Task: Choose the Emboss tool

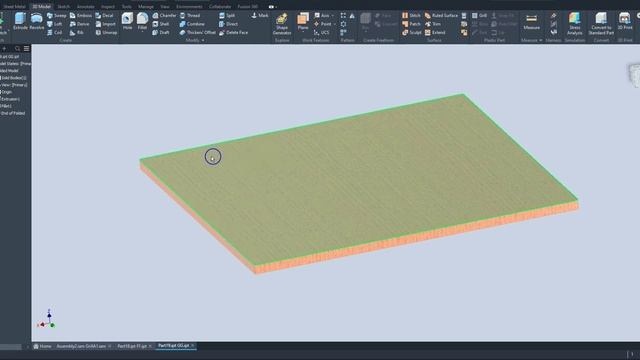Action: point(81,16)
